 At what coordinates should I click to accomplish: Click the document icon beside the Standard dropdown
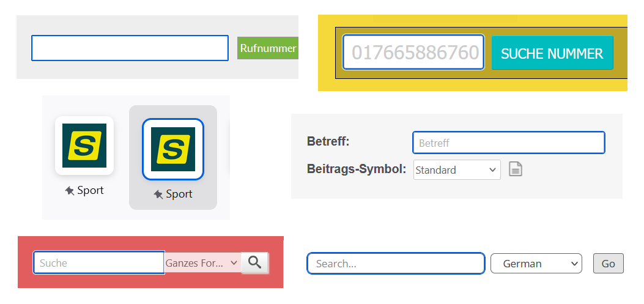pyautogui.click(x=516, y=169)
